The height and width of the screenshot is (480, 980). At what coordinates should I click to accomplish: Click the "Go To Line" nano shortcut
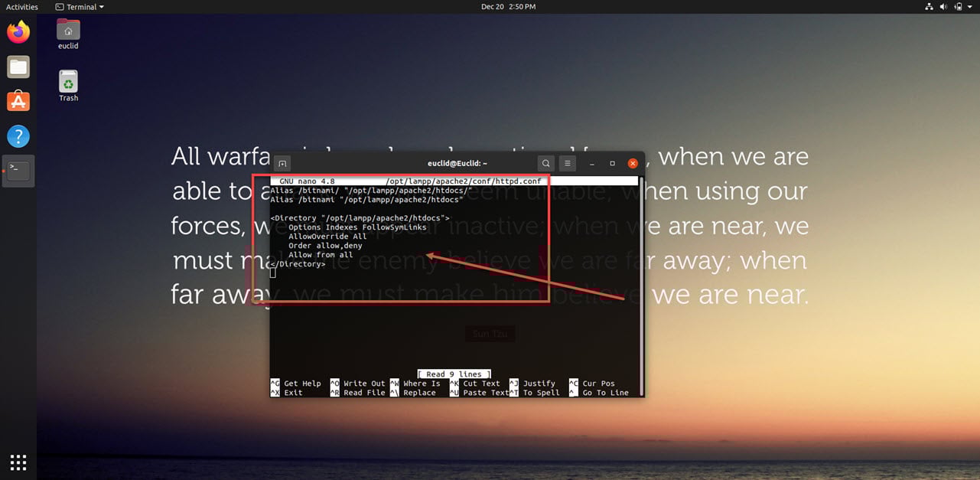point(605,393)
